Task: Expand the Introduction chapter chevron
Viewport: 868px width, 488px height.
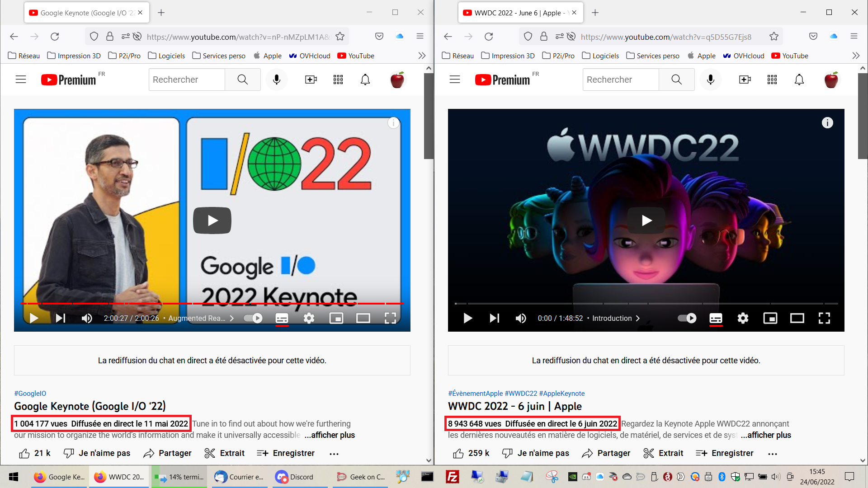Action: tap(638, 318)
